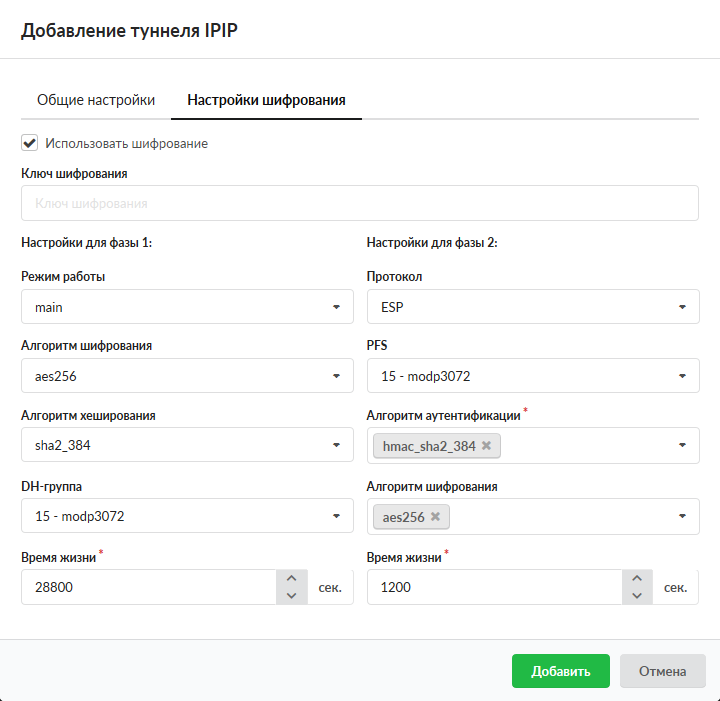This screenshot has height=701, width=720.
Task: Select the 'Настройки шифрования' tab
Action: [x=267, y=100]
